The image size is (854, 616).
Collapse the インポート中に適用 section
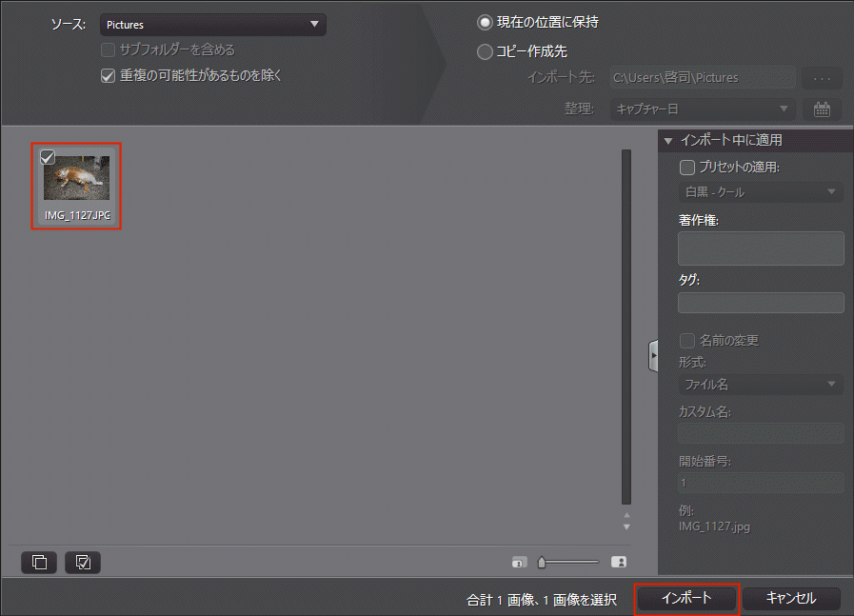(x=668, y=141)
